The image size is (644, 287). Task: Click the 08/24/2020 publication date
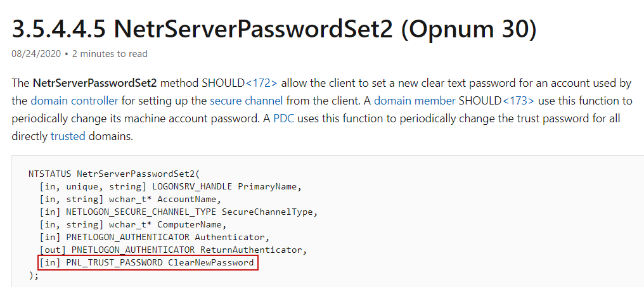coord(36,54)
